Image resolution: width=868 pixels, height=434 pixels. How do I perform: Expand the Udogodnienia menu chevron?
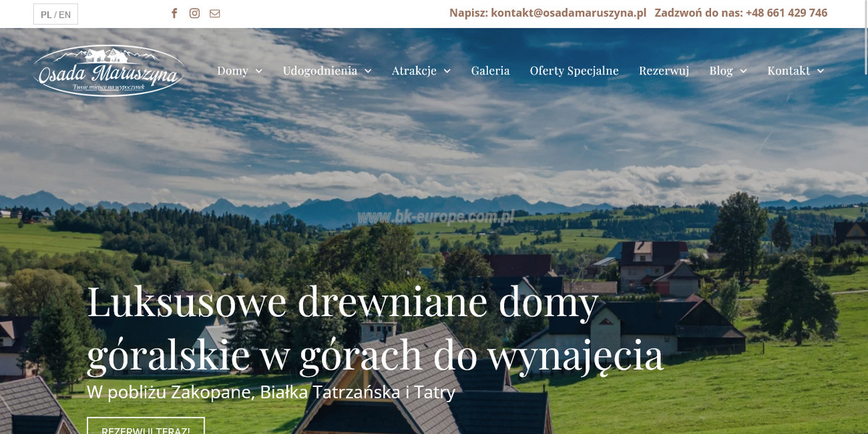(368, 71)
